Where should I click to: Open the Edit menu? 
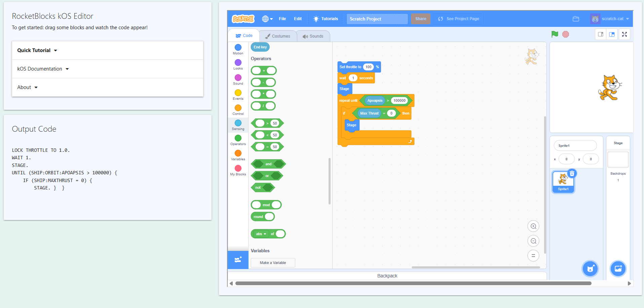pos(298,19)
